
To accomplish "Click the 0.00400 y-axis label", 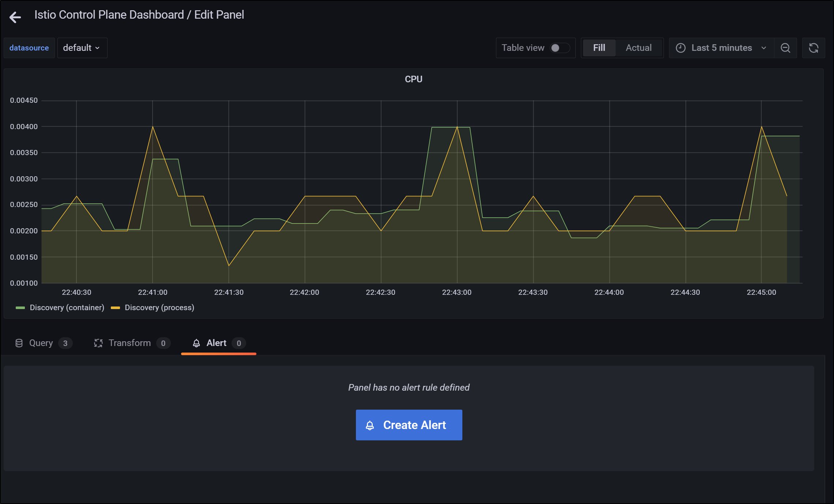I will [x=24, y=127].
